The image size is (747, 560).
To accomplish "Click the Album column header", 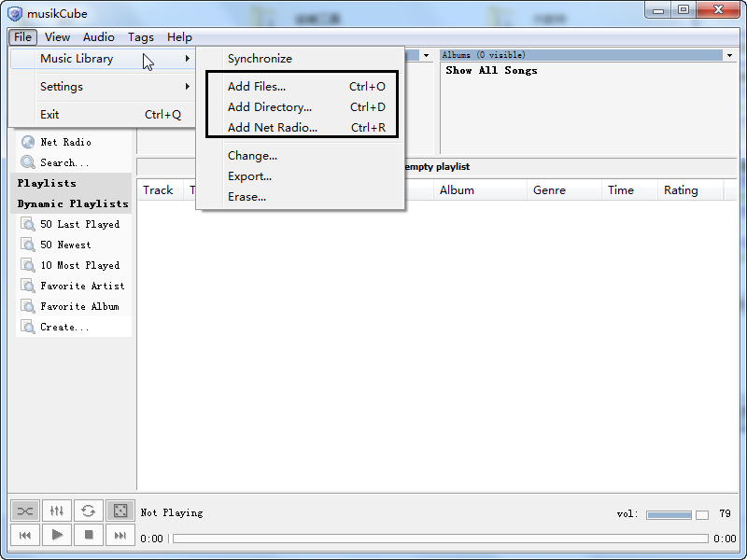I will (480, 190).
